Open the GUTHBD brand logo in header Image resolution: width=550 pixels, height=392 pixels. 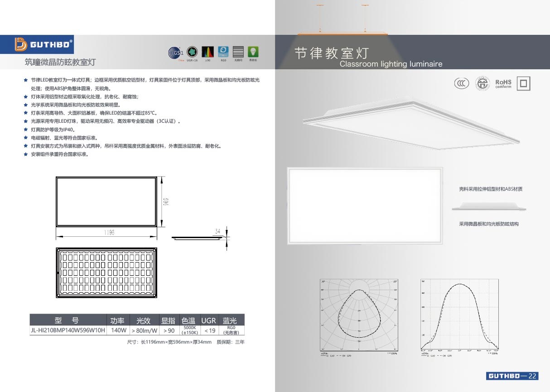coord(43,45)
